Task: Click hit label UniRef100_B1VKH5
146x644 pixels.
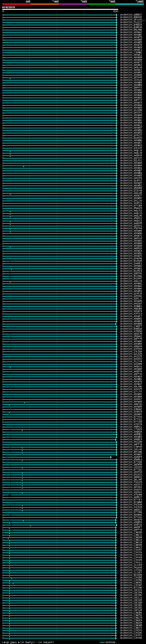Action: click(x=131, y=575)
